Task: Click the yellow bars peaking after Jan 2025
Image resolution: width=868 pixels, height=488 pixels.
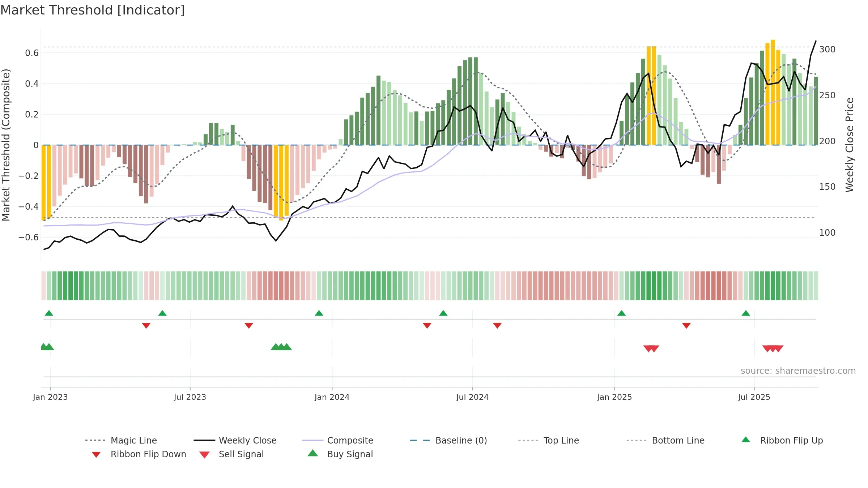Action: click(651, 96)
